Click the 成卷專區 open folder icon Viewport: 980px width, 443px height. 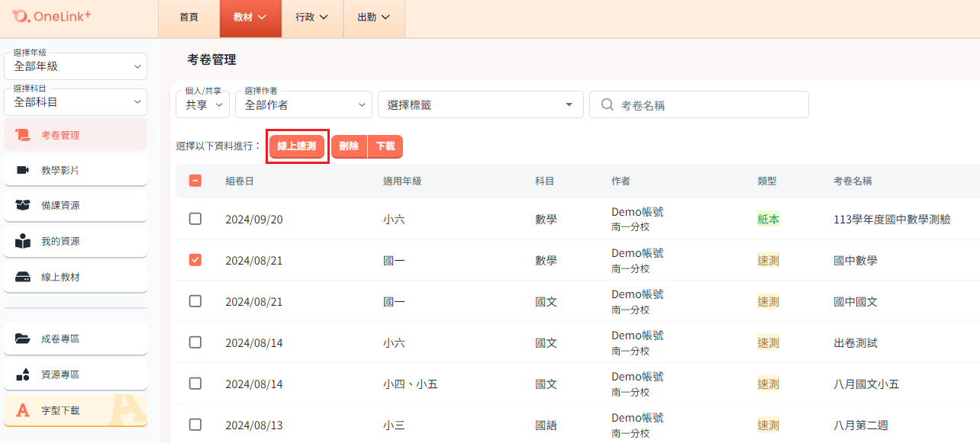[22, 339]
